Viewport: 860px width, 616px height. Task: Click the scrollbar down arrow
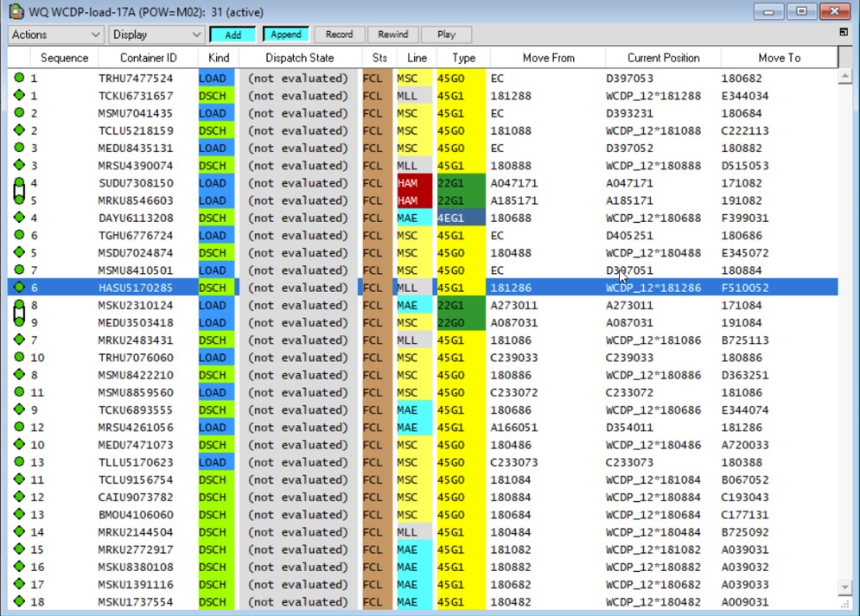pos(845,587)
